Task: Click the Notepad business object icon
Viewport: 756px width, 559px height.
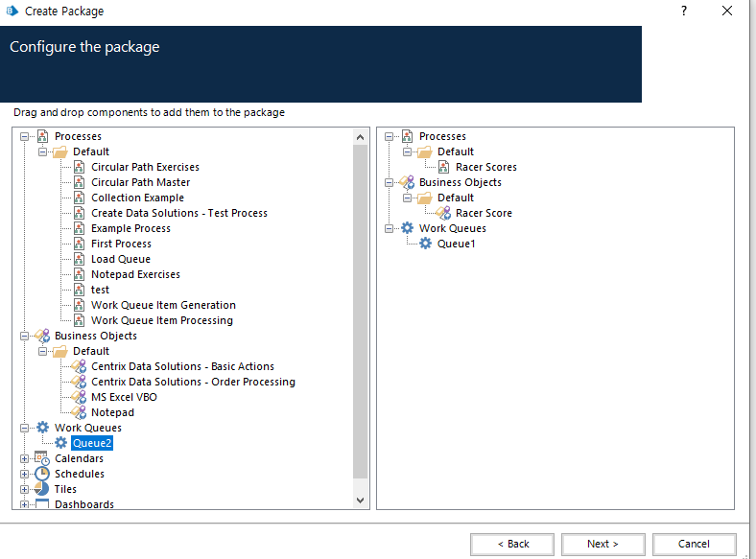Action: pyautogui.click(x=79, y=412)
